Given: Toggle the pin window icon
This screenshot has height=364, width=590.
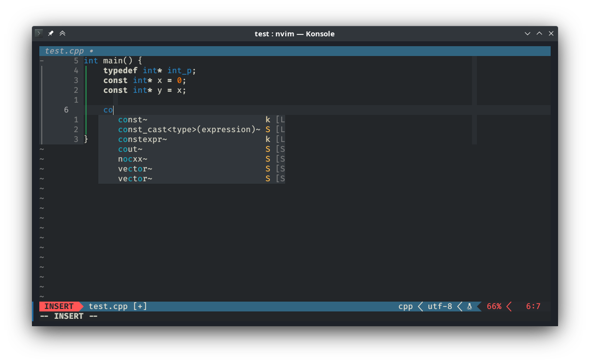Looking at the screenshot, I should point(51,33).
